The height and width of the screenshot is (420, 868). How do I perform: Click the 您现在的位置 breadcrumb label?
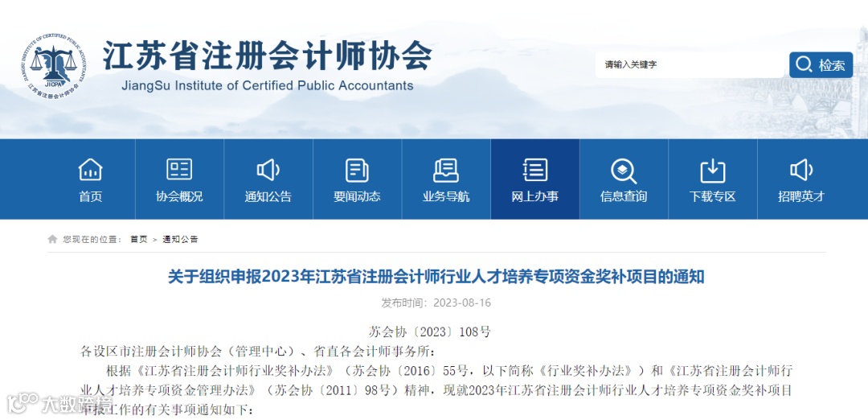click(x=92, y=239)
